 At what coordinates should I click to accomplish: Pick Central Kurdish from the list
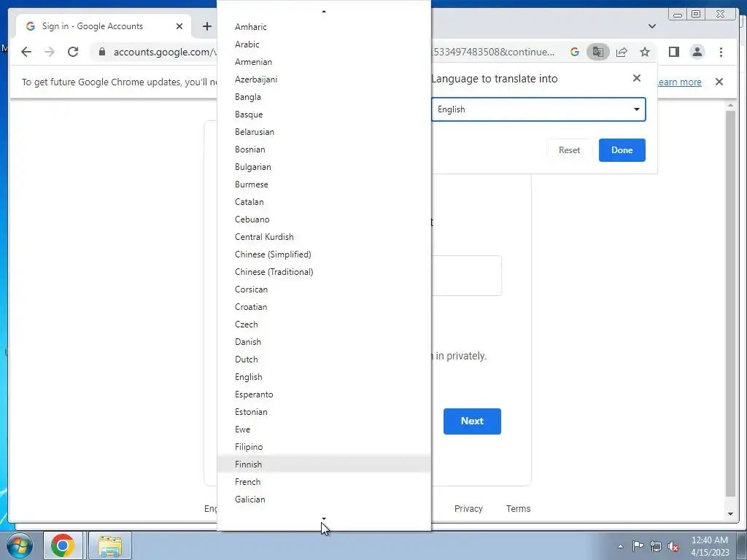[x=324, y=237]
